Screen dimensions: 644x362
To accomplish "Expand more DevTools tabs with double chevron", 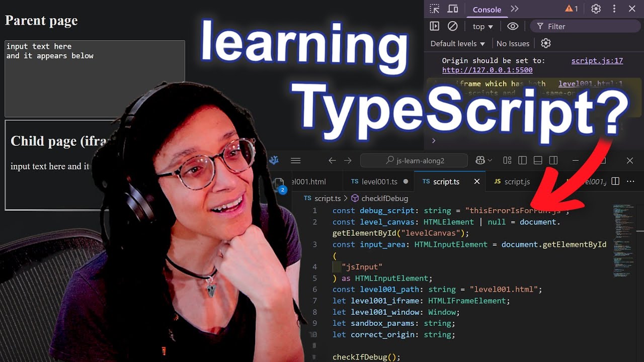I will click(x=514, y=9).
